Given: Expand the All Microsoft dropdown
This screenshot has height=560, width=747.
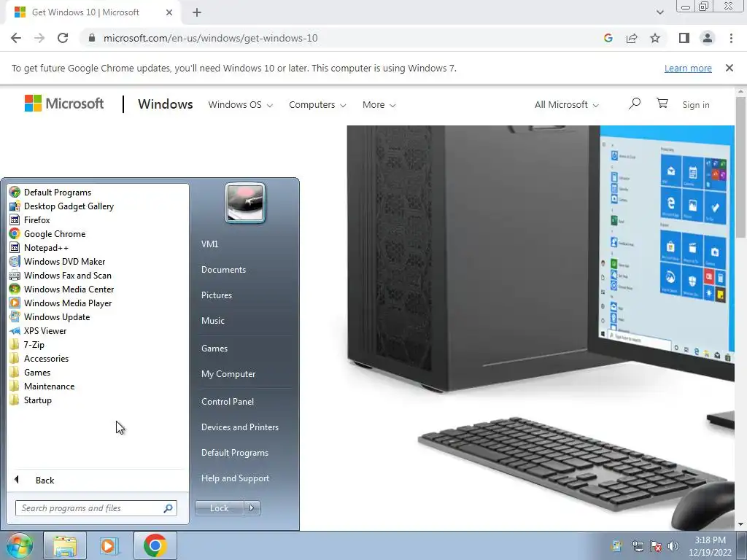Looking at the screenshot, I should 566,105.
